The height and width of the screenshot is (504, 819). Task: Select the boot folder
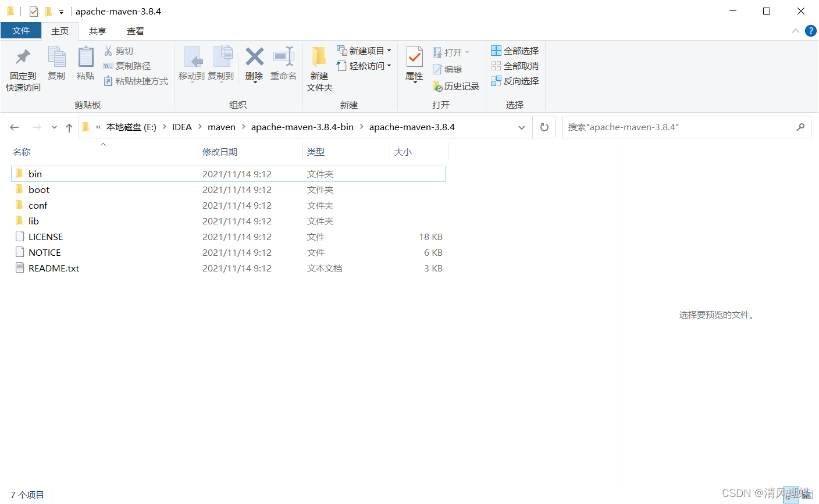pos(228,190)
